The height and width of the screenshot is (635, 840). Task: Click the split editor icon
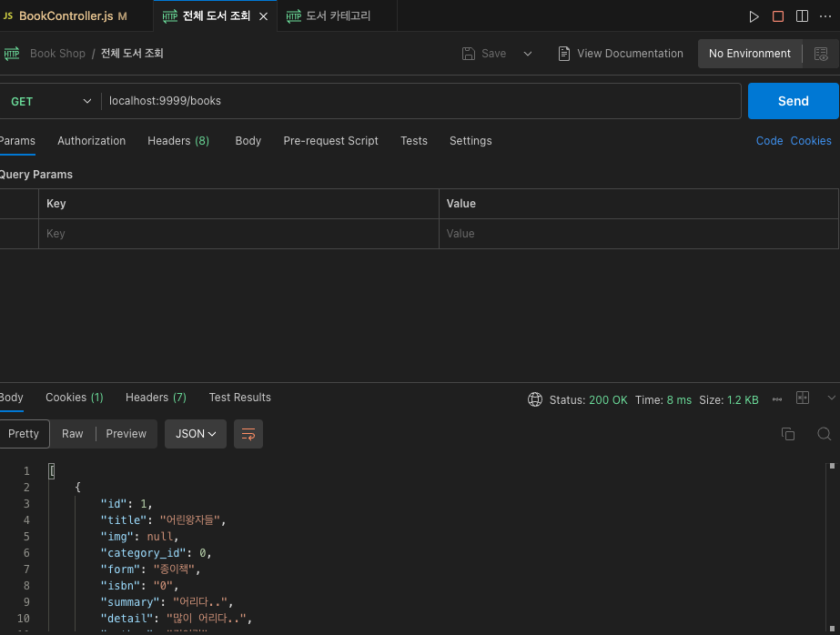tap(802, 16)
